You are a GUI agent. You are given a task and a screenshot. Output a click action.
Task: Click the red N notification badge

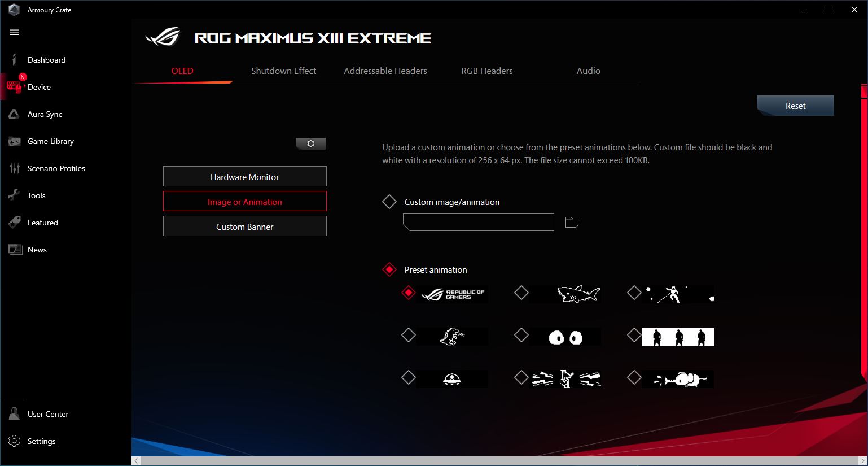(23, 77)
